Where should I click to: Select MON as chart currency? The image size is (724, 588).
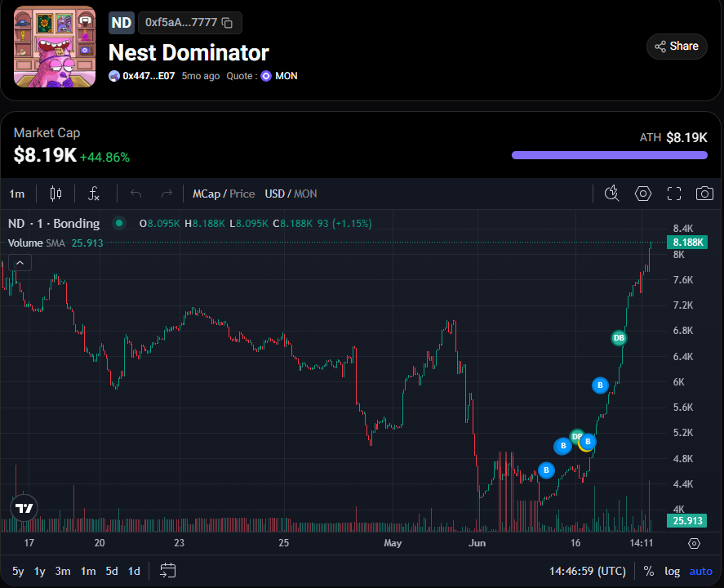tap(305, 194)
